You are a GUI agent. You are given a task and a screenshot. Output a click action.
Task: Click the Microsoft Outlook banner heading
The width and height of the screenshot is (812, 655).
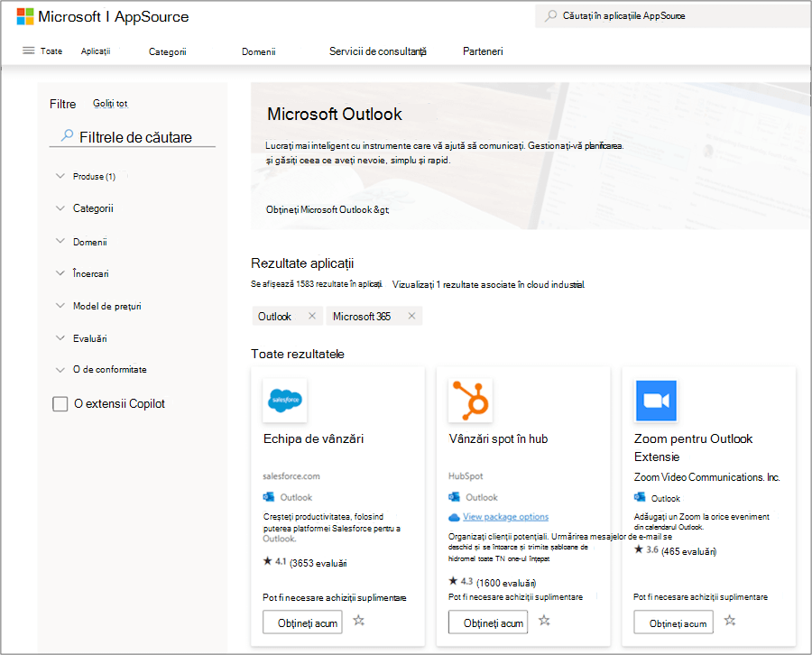pyautogui.click(x=335, y=114)
